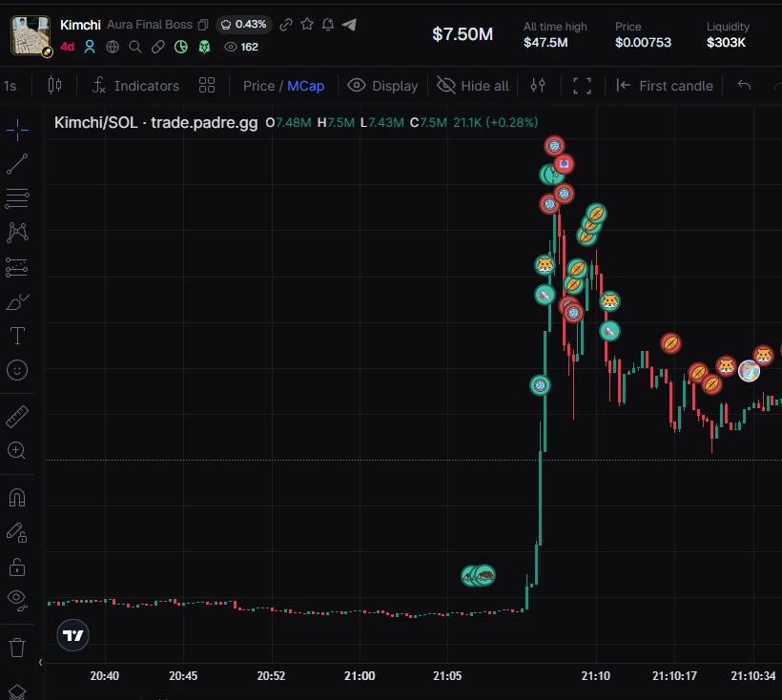This screenshot has height=700, width=782.
Task: Click the magnifier search icon under Kimchi
Action: tap(135, 47)
